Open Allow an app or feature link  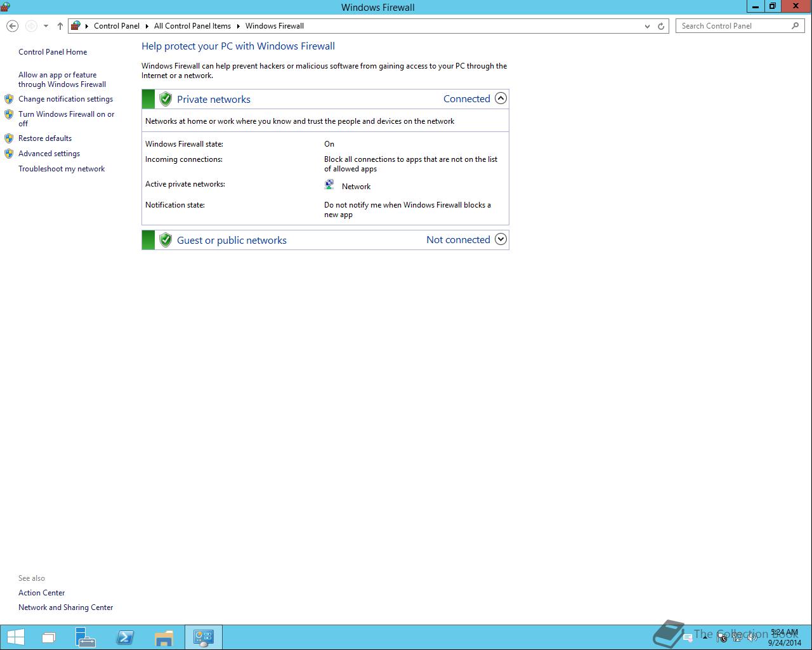(x=62, y=79)
